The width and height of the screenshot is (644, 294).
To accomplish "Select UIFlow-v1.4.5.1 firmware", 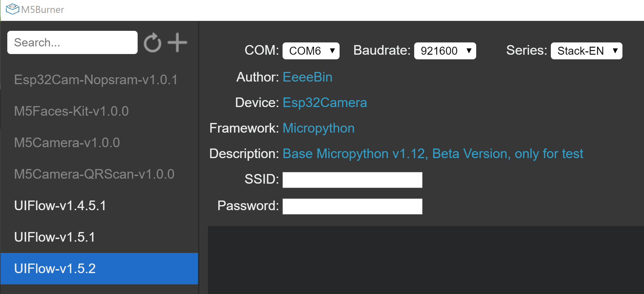I will [x=99, y=206].
